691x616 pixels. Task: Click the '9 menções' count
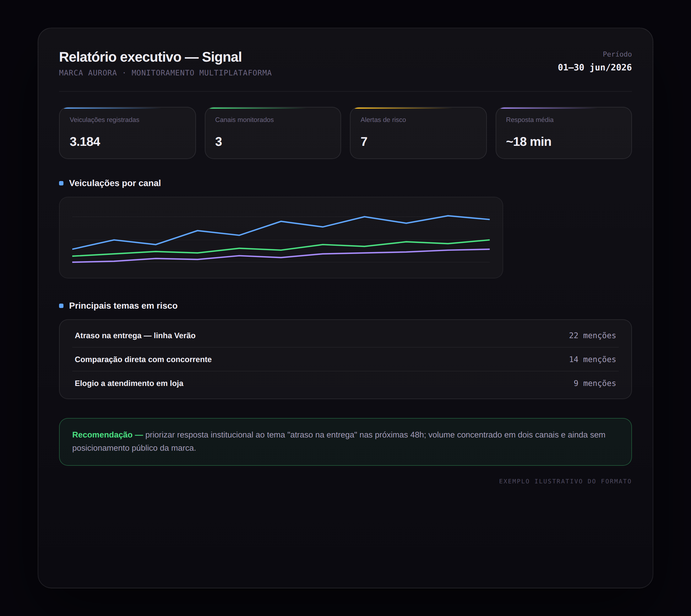pos(595,383)
